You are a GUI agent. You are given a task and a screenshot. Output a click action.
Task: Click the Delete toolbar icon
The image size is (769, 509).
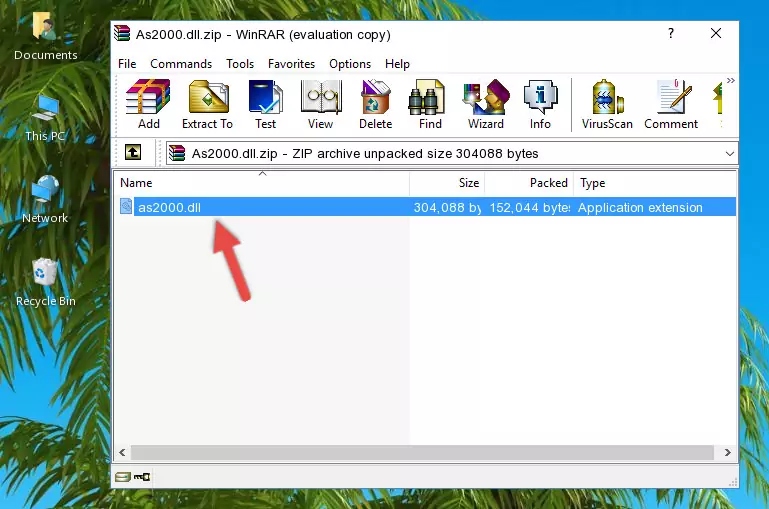click(376, 104)
